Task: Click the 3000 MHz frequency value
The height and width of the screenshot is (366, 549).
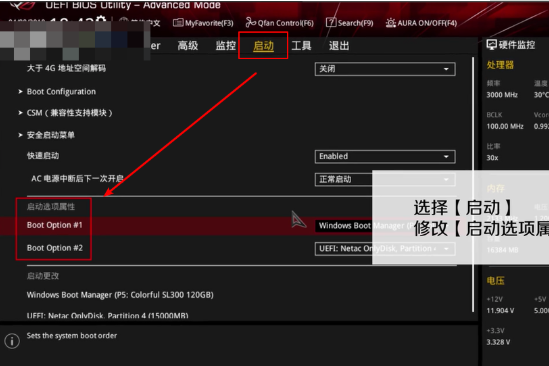Action: [x=502, y=95]
